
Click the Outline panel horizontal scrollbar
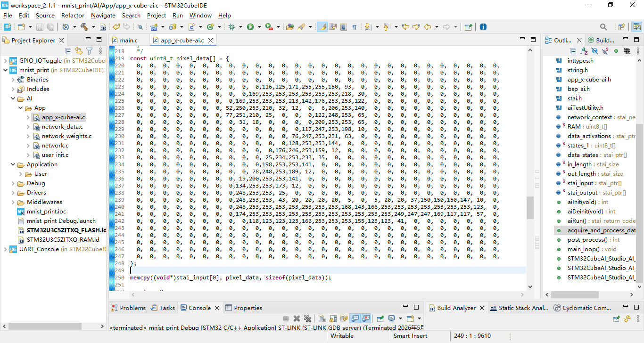(x=575, y=294)
